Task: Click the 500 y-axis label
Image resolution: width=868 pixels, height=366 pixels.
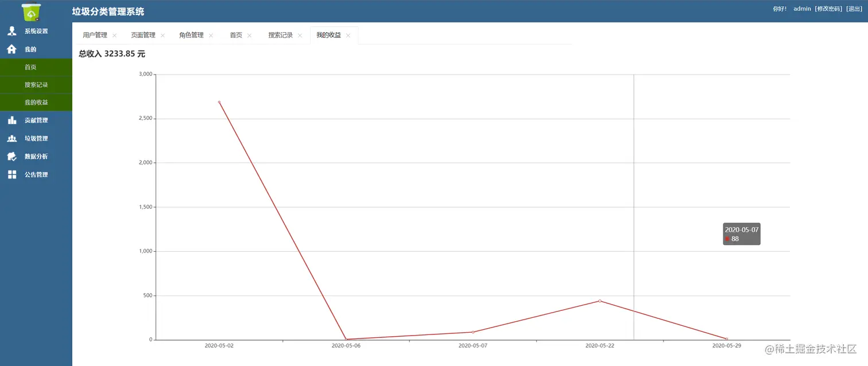Action: [148, 295]
